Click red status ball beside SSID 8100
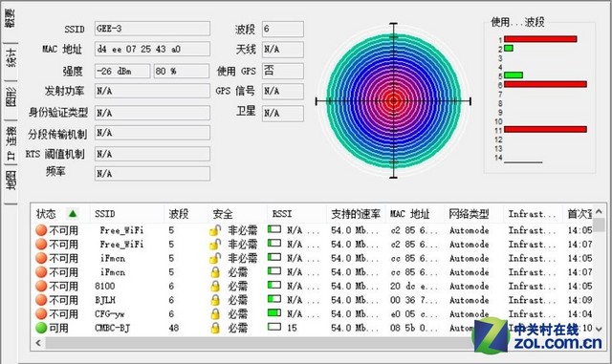Image resolution: width=612 pixels, height=364 pixels. point(41,286)
